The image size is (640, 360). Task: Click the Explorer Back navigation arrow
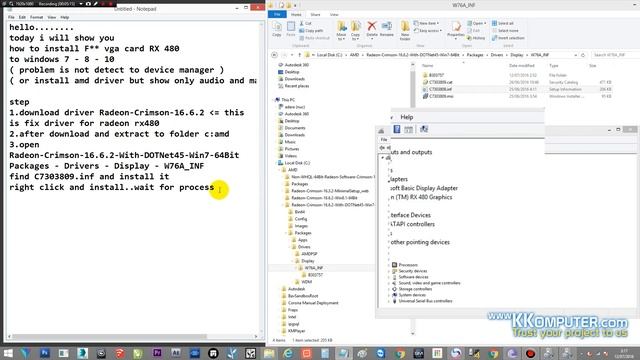coord(274,55)
